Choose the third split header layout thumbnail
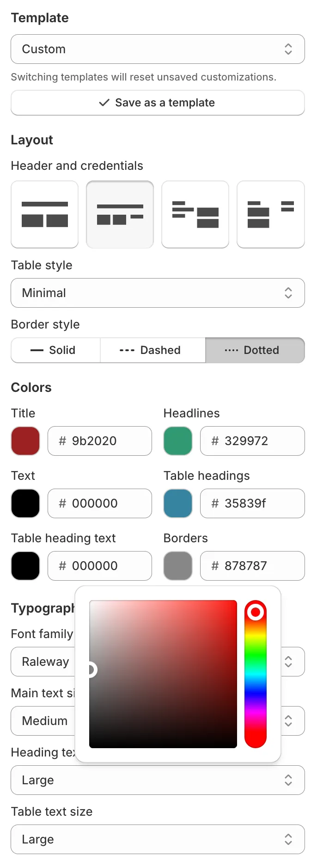Image resolution: width=317 pixels, height=868 pixels. (195, 214)
